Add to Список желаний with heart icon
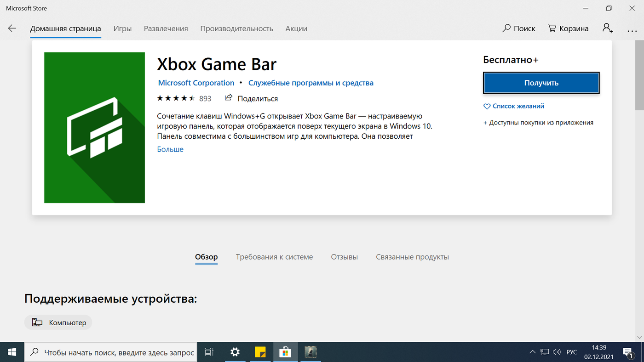Viewport: 644px width, 362px height. pos(514,106)
